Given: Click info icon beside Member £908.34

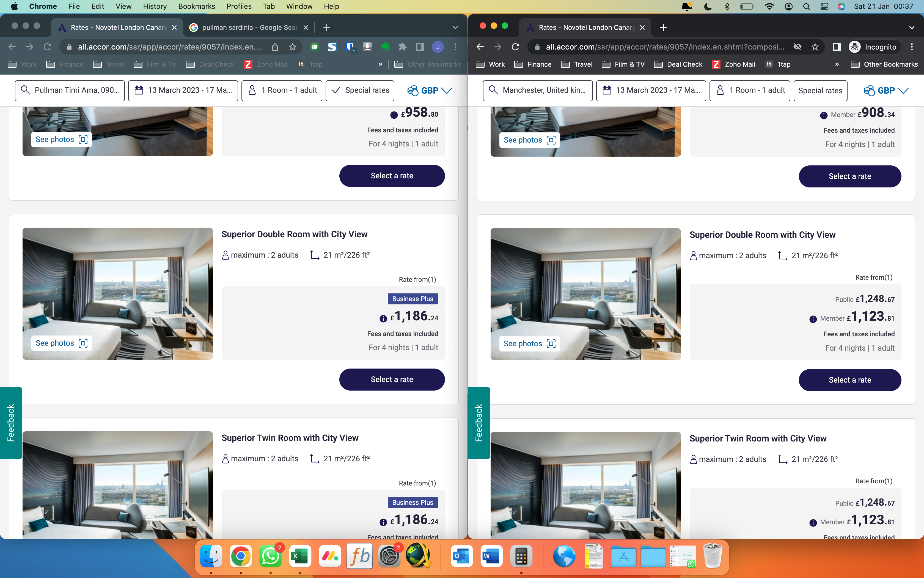Looking at the screenshot, I should (824, 115).
